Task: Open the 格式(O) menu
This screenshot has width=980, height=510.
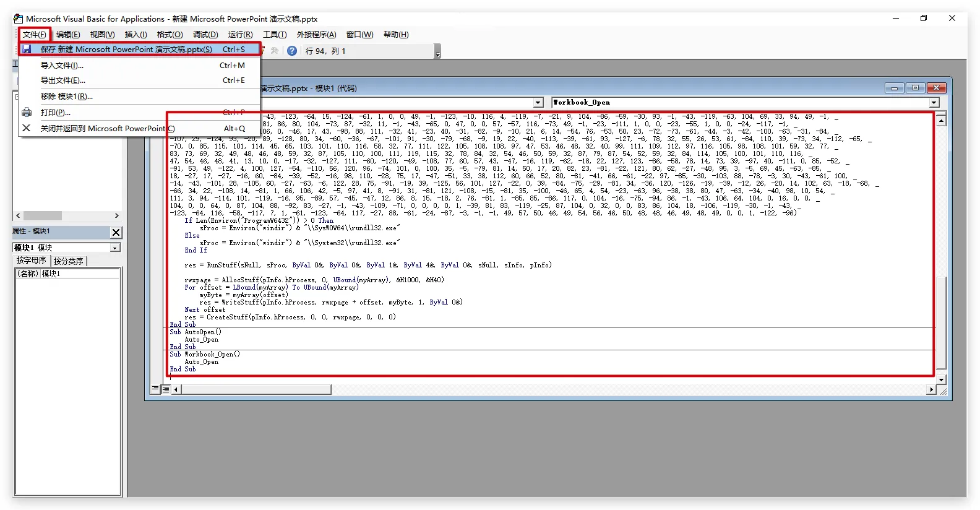Action: click(x=170, y=35)
